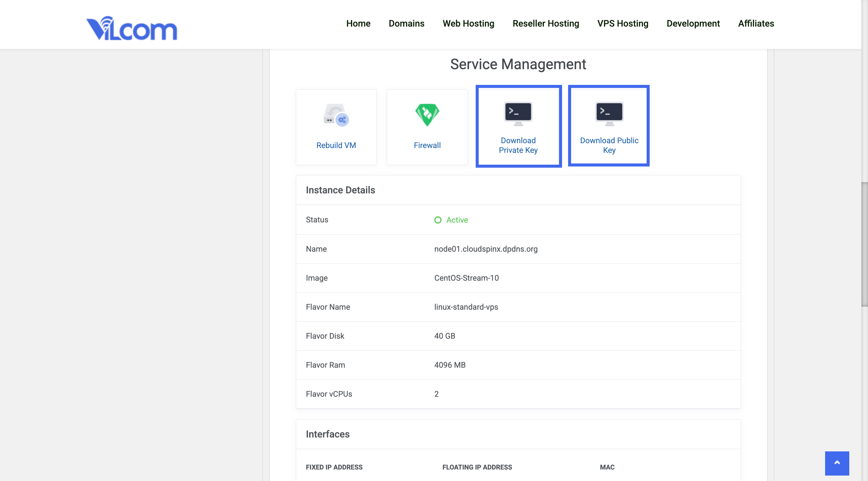The height and width of the screenshot is (481, 868).
Task: Open the Firewall settings link
Action: click(x=427, y=145)
